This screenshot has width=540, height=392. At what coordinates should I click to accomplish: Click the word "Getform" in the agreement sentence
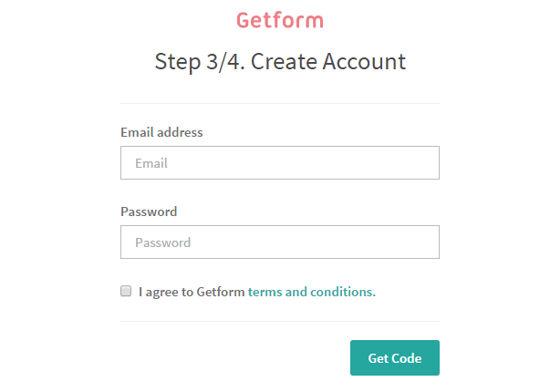(221, 292)
